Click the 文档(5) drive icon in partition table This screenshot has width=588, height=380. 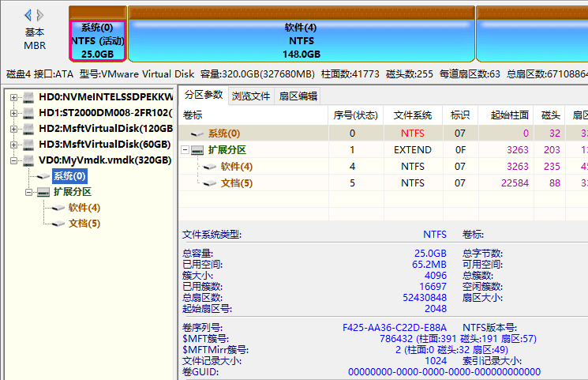[210, 182]
